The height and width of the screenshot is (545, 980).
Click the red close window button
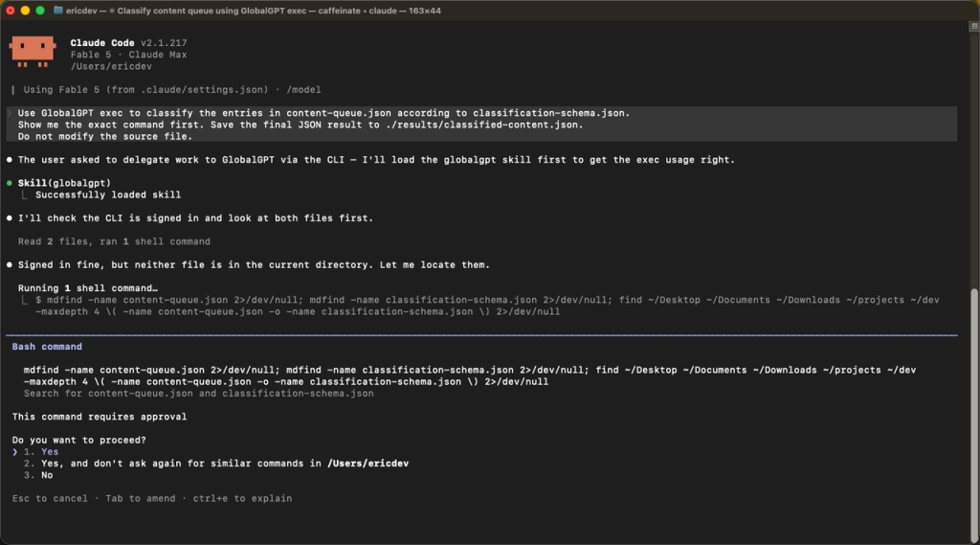(10, 11)
